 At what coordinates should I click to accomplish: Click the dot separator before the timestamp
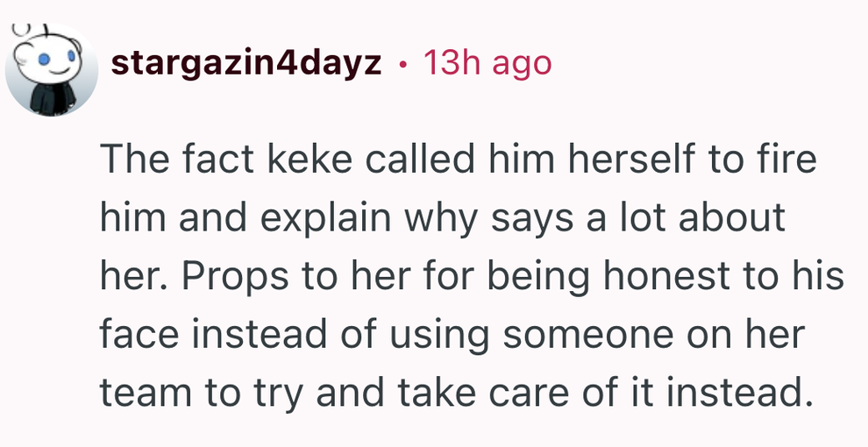(x=402, y=66)
